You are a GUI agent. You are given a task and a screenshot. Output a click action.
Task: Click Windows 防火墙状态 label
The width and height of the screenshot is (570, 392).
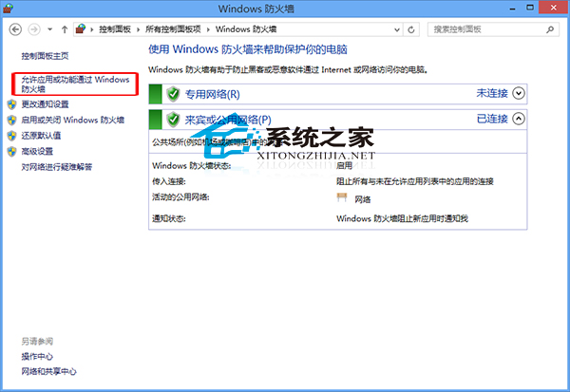coord(192,166)
